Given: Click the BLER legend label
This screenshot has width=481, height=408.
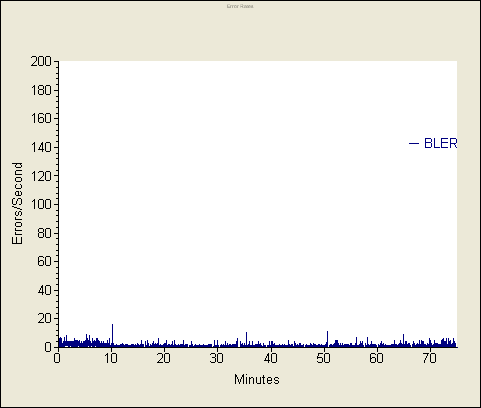Looking at the screenshot, I should click(x=441, y=143).
